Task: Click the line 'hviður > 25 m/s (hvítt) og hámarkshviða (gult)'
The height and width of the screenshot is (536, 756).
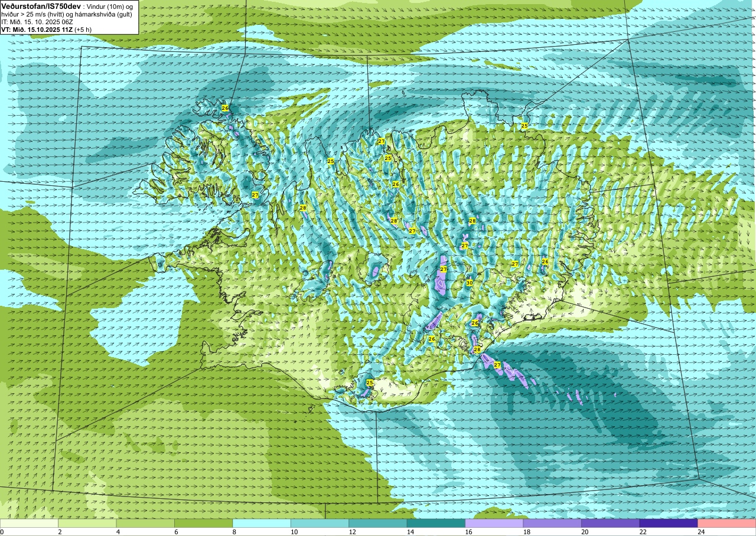Action: click(66, 14)
